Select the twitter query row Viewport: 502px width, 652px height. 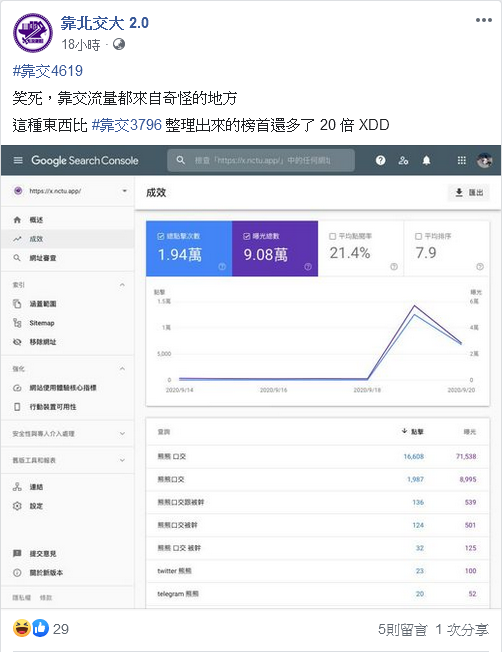point(318,571)
